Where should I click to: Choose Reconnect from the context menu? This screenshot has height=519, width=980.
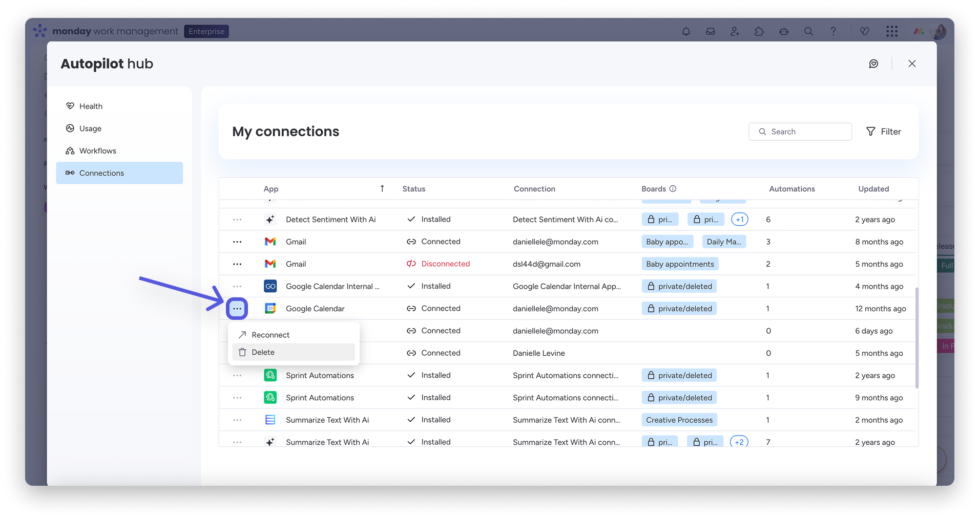tap(294, 335)
